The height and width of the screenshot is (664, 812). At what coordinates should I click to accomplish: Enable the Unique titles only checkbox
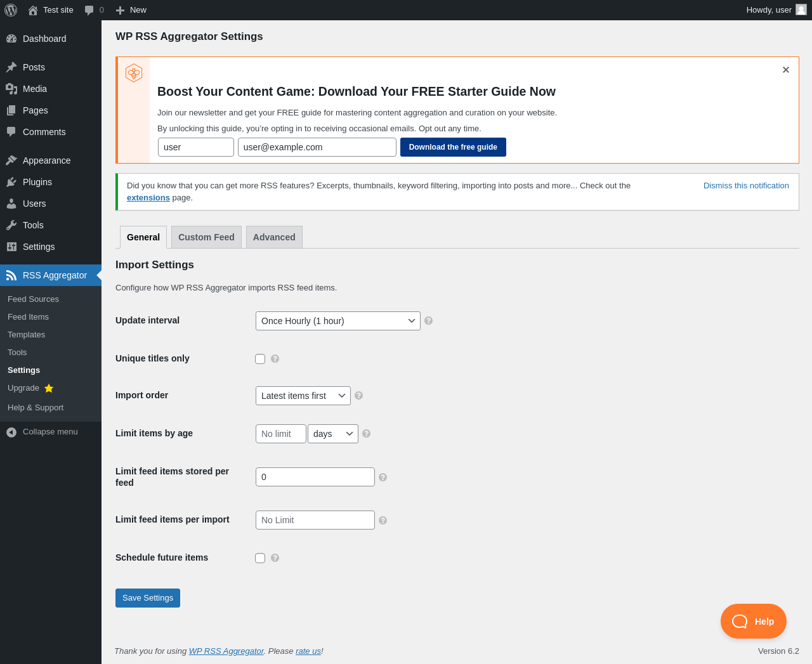point(260,359)
